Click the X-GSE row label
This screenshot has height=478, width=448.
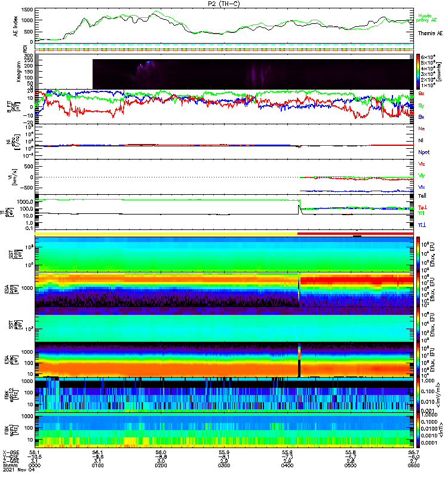click(10, 452)
